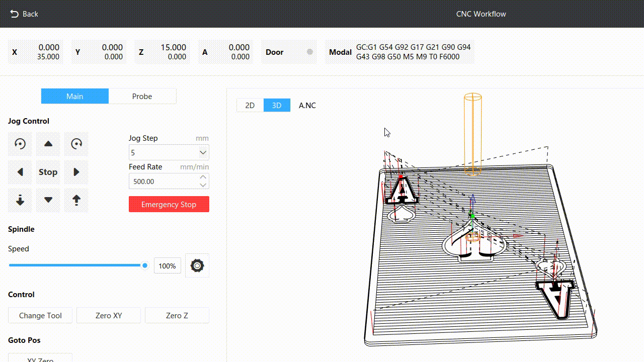Click the Change Tool button

[40, 315]
